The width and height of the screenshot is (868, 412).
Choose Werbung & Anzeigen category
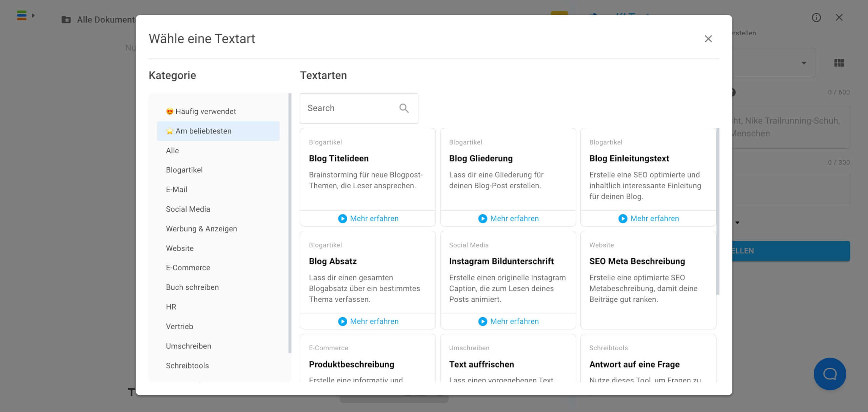coord(218,229)
